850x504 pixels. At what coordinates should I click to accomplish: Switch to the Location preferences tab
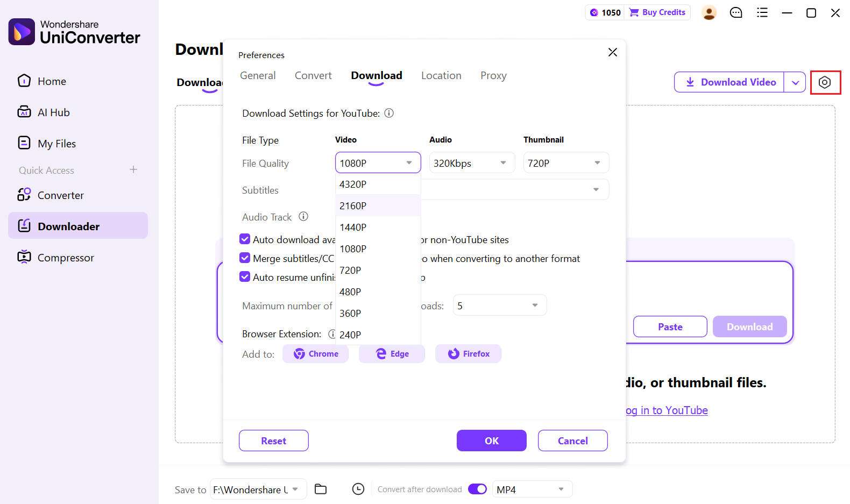coord(441,75)
